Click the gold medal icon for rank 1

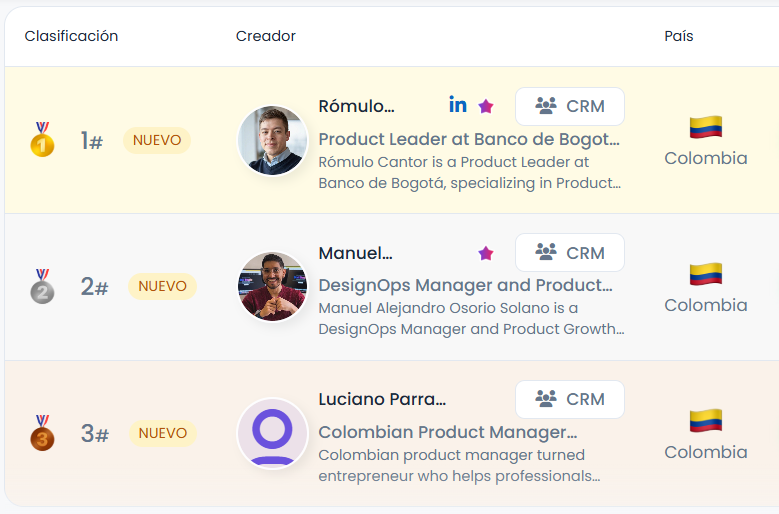(42, 140)
